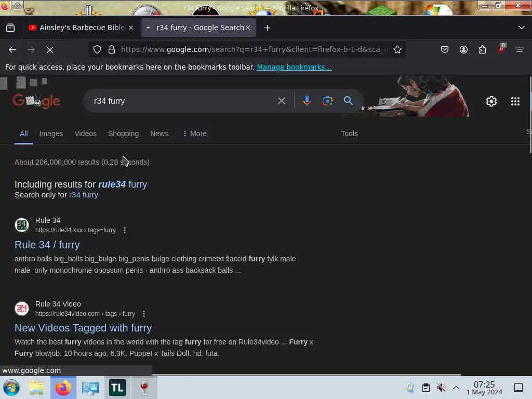The height and width of the screenshot is (399, 532).
Task: Open wine glass app in taskbar
Action: pyautogui.click(x=144, y=388)
